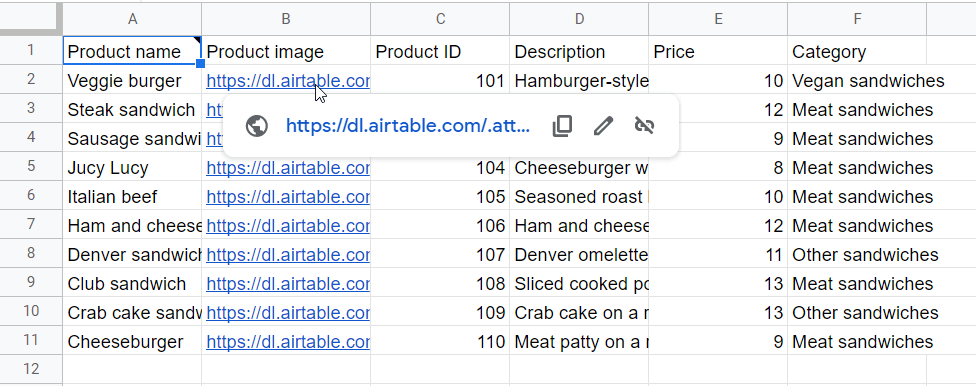Copy link icon in link popup
976x386 pixels.
[562, 126]
